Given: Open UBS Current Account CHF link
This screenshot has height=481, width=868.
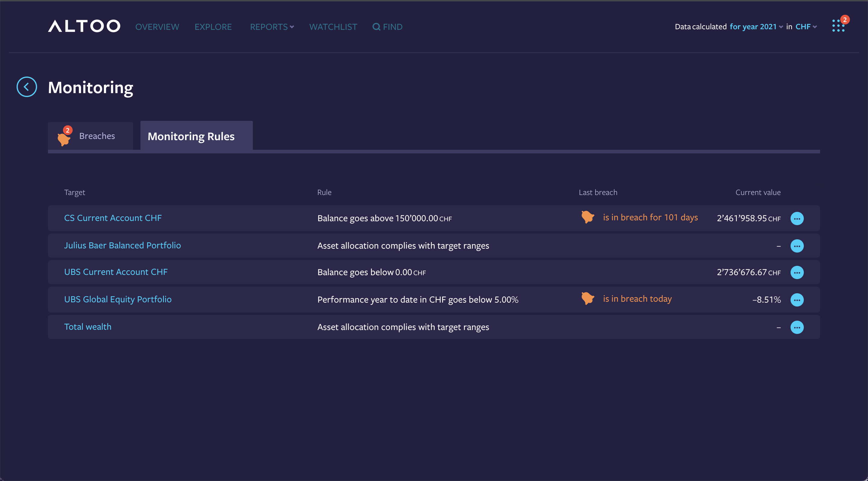Looking at the screenshot, I should pyautogui.click(x=116, y=272).
